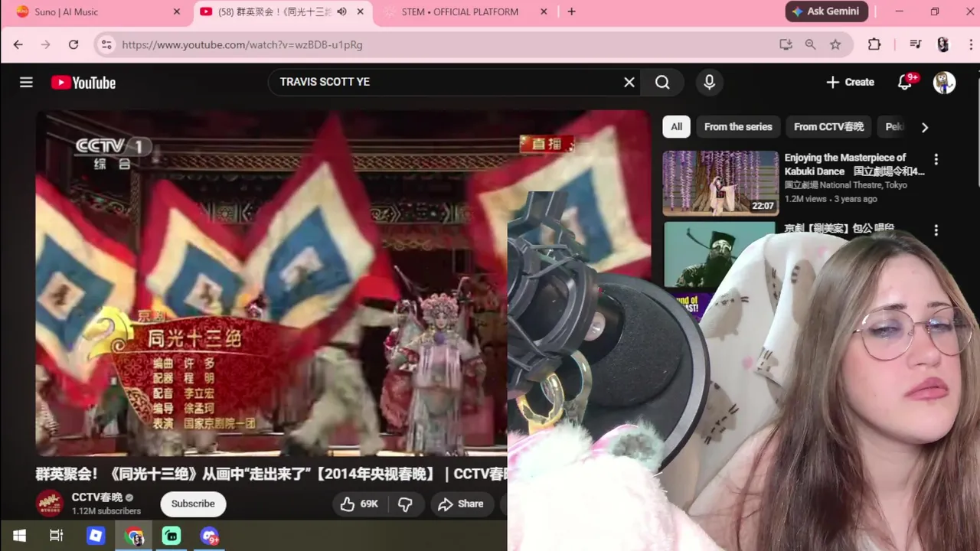Open the site information icon in address bar
The width and height of the screenshot is (980, 551).
click(106, 44)
